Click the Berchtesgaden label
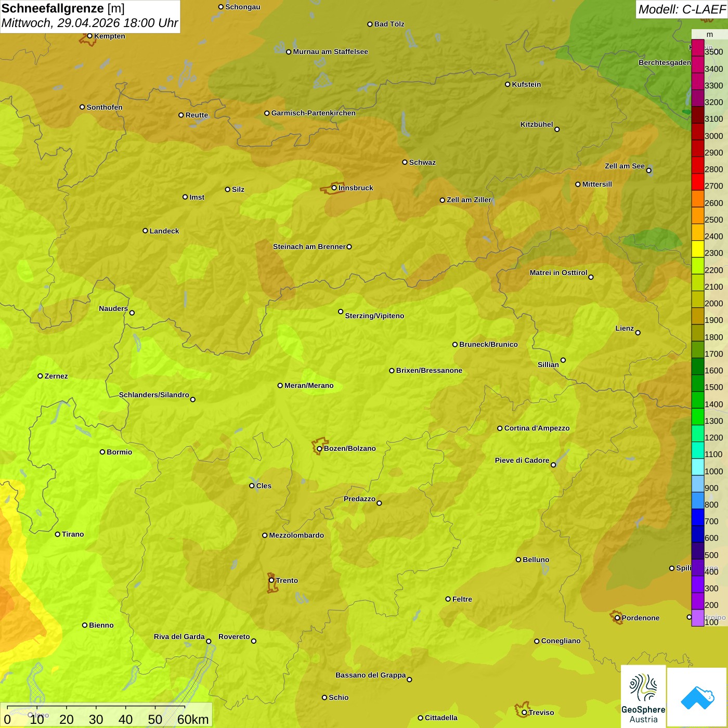 click(665, 62)
